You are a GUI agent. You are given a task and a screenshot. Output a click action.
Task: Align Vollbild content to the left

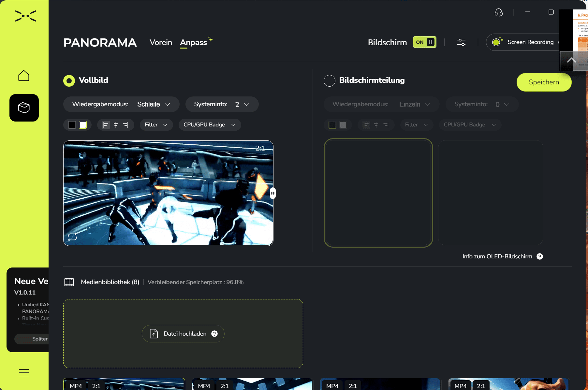click(106, 125)
